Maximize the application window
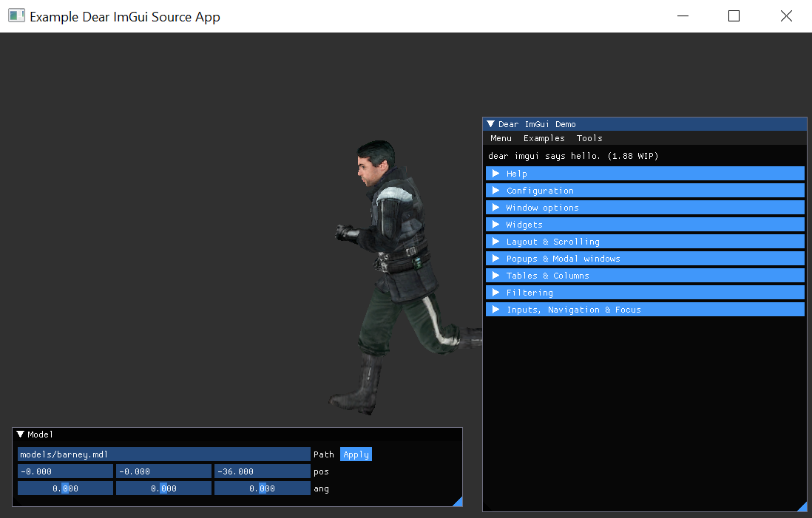Screen dimensions: 812x518 (734, 16)
